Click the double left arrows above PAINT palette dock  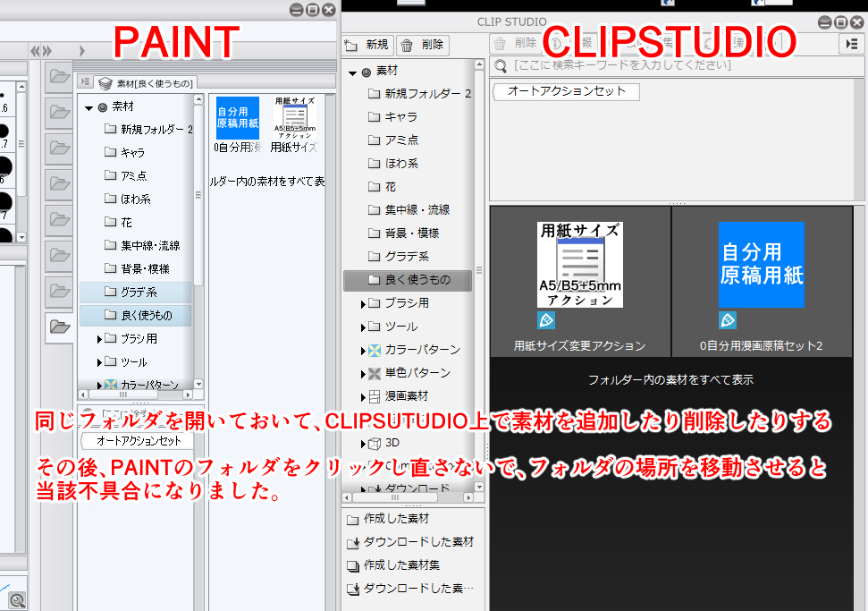(x=36, y=52)
